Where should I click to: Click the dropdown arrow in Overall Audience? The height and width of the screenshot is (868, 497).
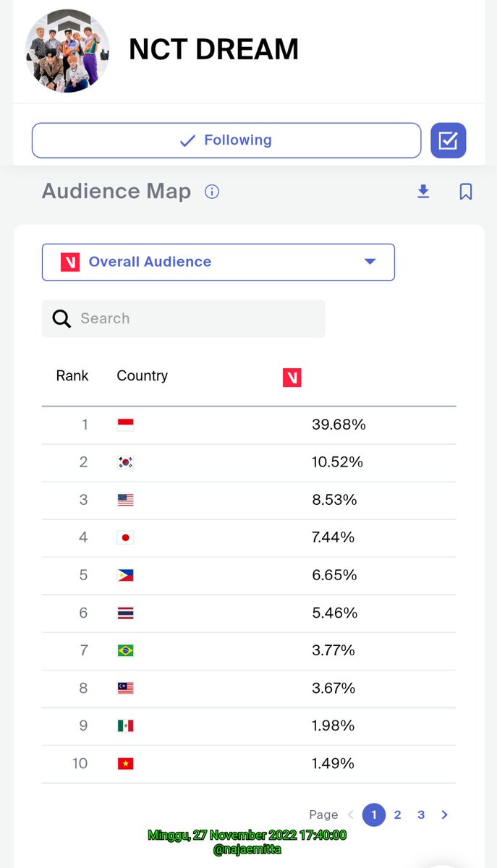click(370, 262)
